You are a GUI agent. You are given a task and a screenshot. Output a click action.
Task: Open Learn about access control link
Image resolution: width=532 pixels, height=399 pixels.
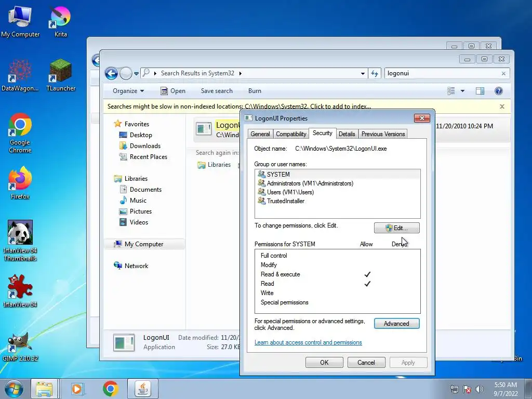[308, 342]
